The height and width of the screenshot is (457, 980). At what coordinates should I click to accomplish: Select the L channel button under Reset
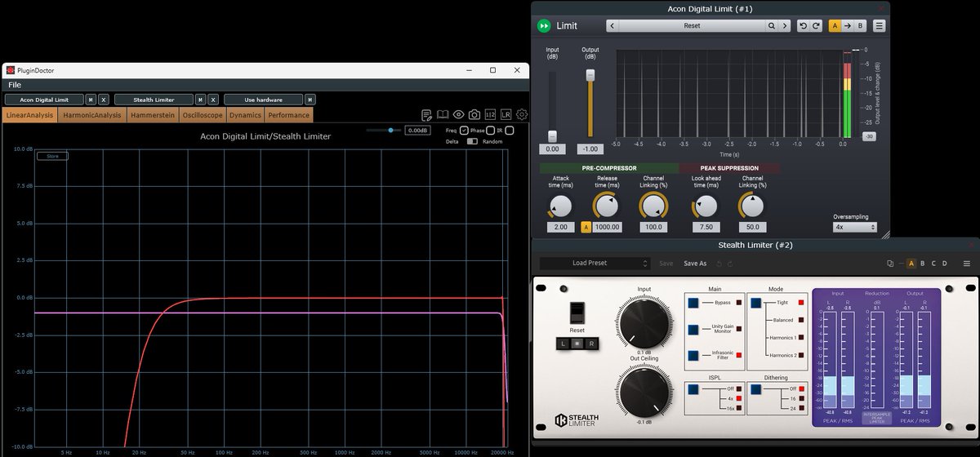pyautogui.click(x=563, y=344)
